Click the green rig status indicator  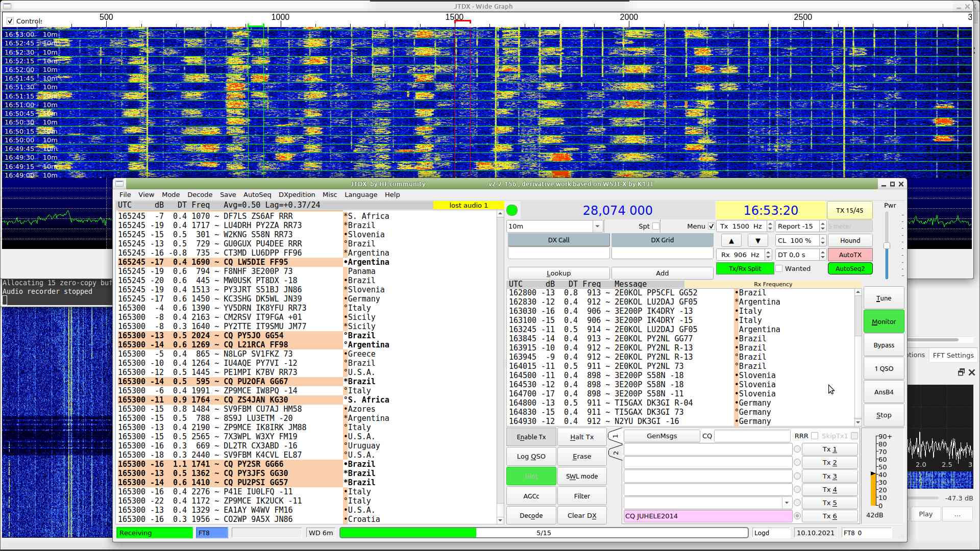(512, 210)
